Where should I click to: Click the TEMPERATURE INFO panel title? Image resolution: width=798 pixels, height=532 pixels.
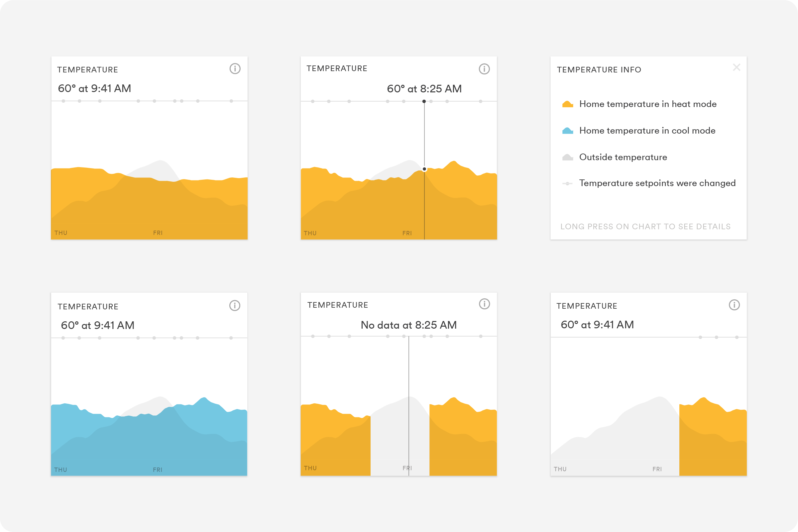pos(599,69)
